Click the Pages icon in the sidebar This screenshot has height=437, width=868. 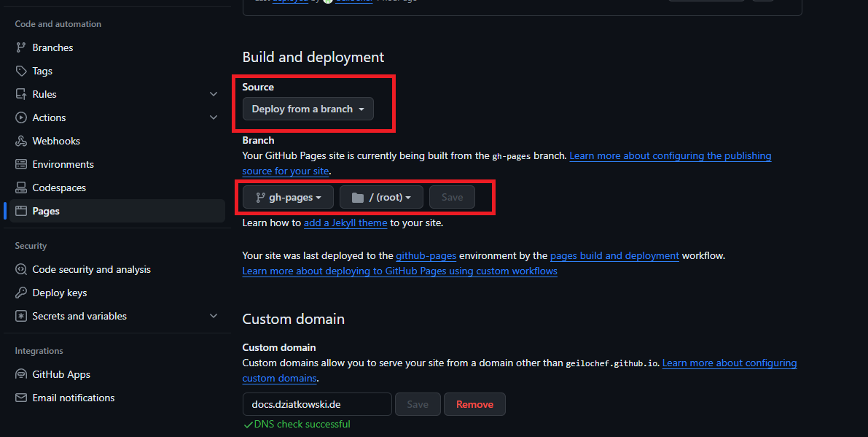[x=19, y=211]
